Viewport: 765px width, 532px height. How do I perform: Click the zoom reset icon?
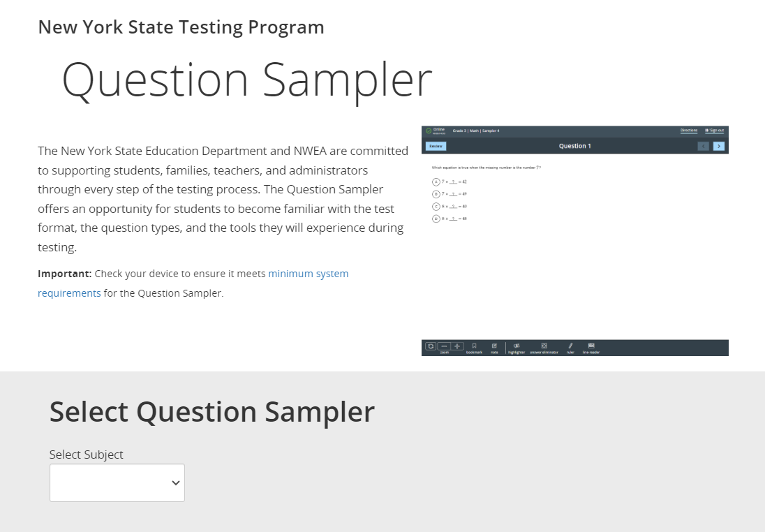(431, 346)
